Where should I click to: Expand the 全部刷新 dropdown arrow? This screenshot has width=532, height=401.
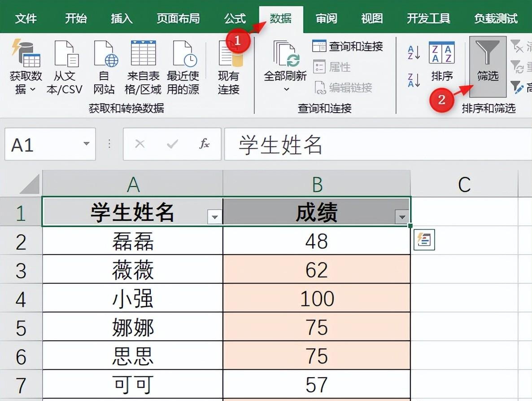(x=287, y=89)
